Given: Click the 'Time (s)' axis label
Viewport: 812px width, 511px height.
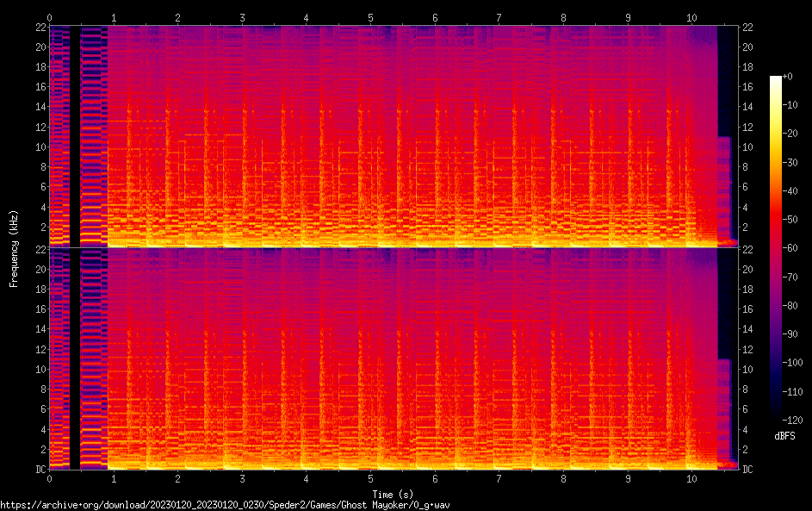Looking at the screenshot, I should [x=394, y=494].
